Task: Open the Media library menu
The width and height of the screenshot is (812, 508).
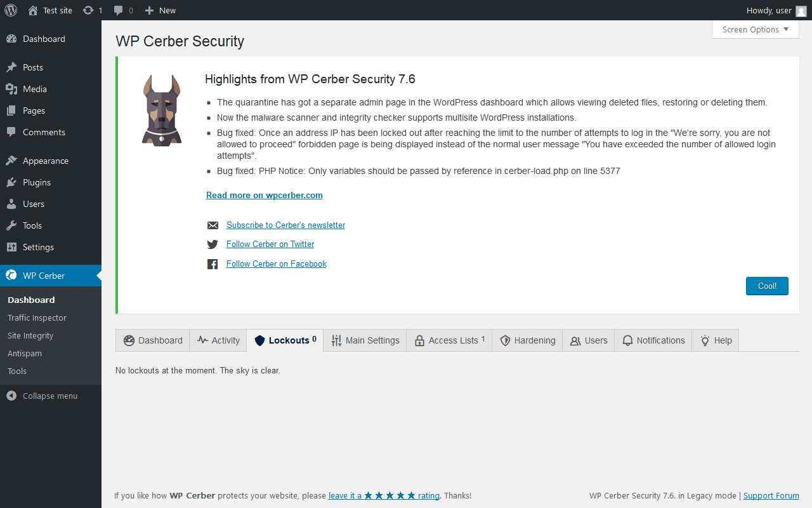Action: pos(51,89)
